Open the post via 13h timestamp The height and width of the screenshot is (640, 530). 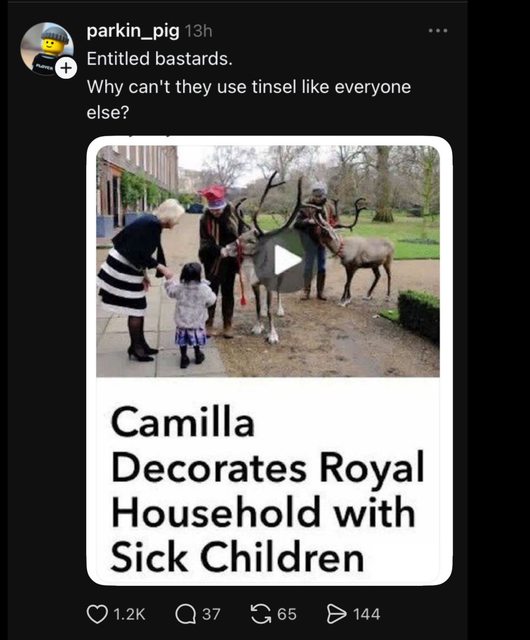point(198,31)
